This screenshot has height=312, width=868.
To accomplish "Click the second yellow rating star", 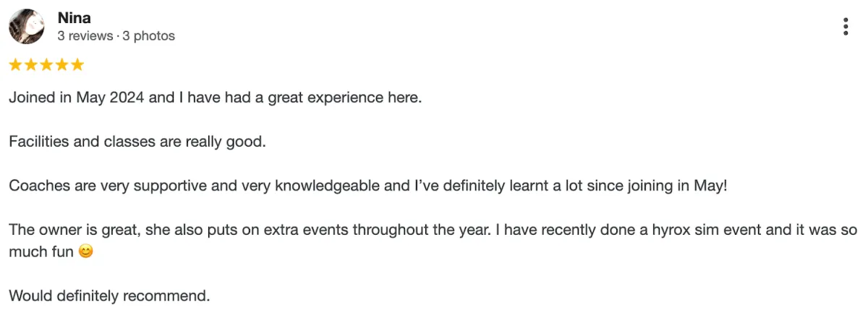I will click(x=31, y=65).
